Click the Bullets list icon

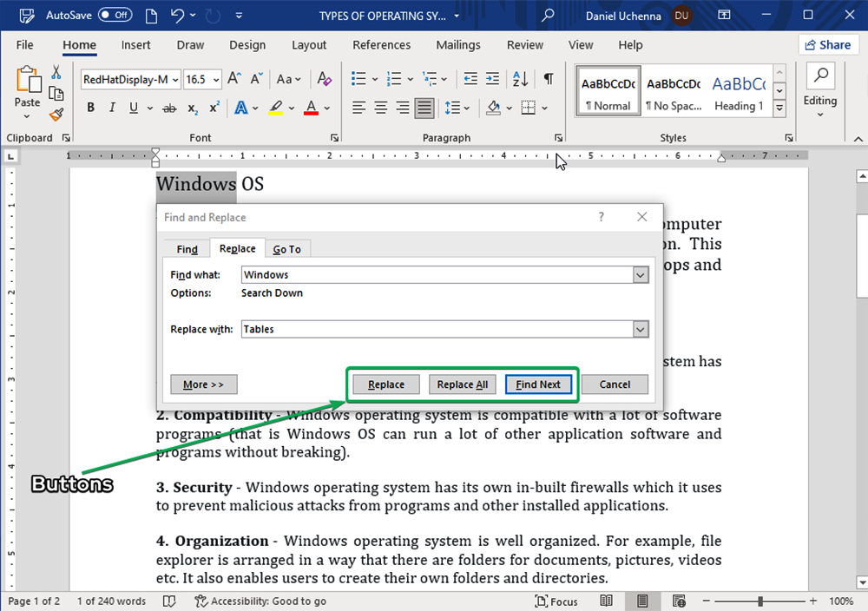[358, 79]
